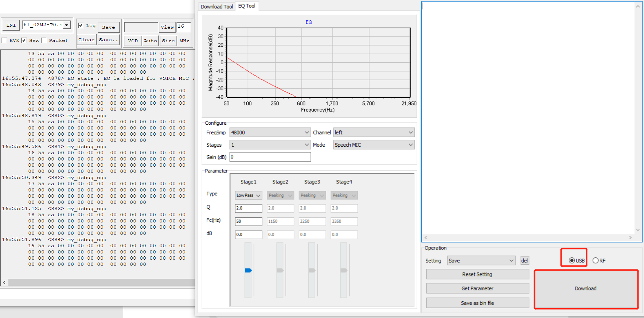
Task: Switch to the Download Tool tab
Action: click(x=216, y=7)
